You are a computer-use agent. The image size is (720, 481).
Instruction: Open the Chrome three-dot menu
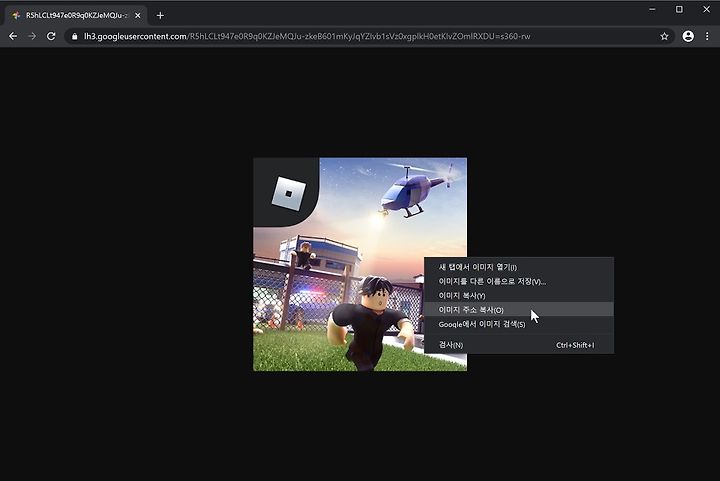point(707,36)
